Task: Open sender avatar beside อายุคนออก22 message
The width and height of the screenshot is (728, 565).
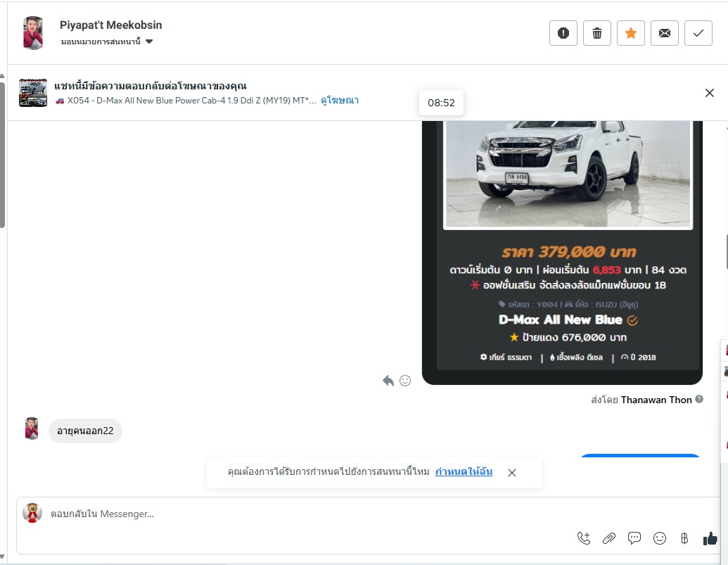Action: (32, 428)
